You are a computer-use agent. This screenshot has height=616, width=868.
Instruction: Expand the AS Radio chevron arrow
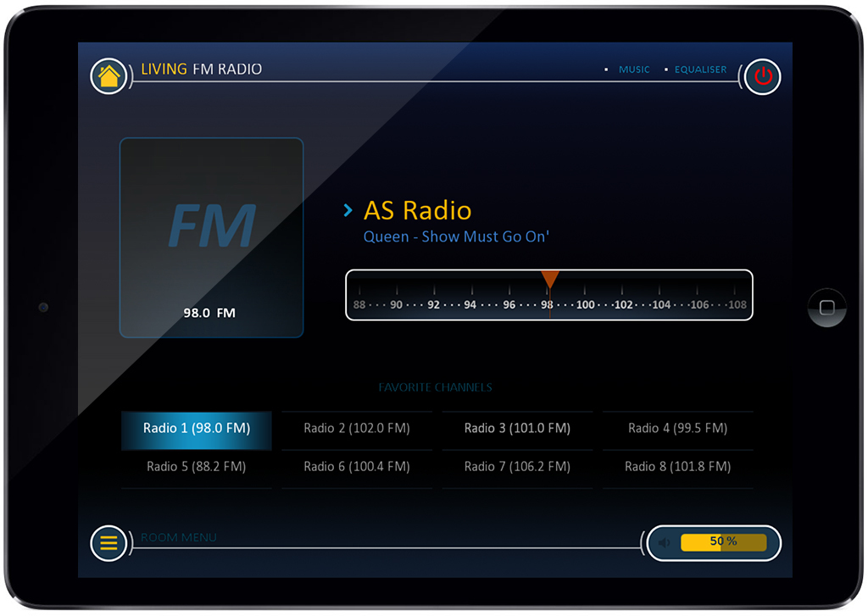point(348,210)
